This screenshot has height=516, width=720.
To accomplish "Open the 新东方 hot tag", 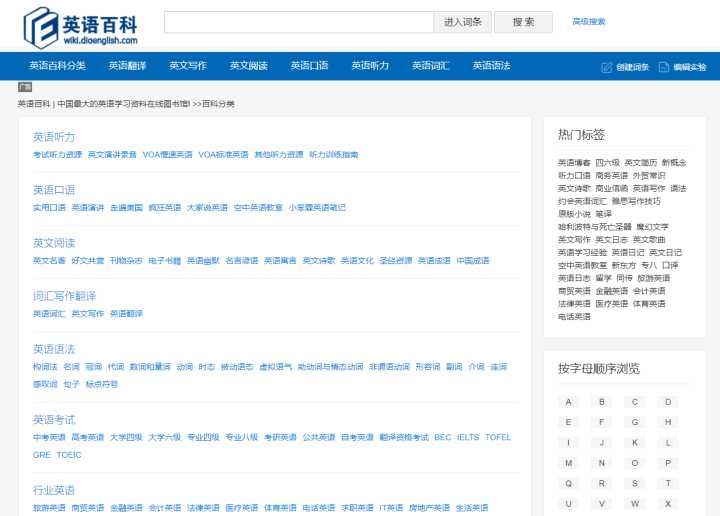I will point(624,265).
